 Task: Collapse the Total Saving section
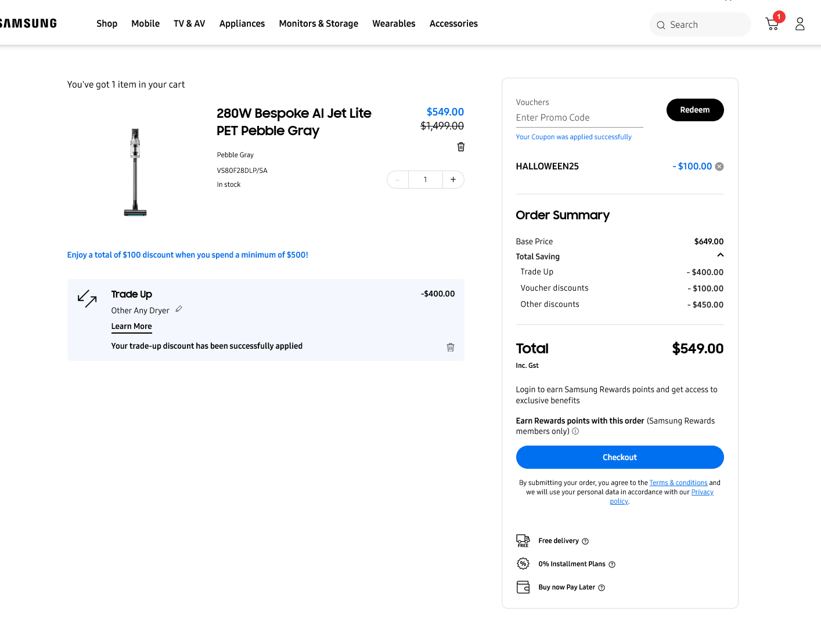pos(720,255)
